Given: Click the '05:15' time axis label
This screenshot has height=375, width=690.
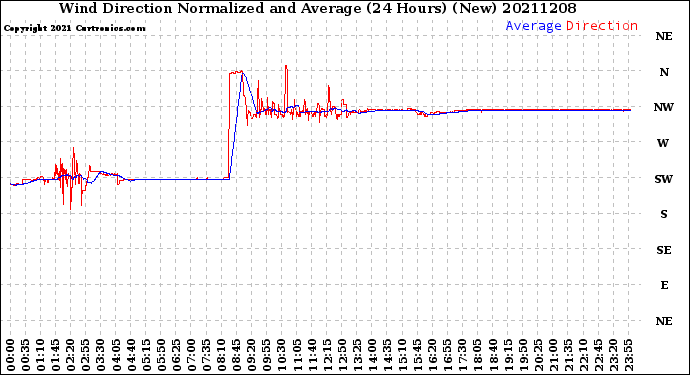Looking at the screenshot, I should [x=146, y=355].
